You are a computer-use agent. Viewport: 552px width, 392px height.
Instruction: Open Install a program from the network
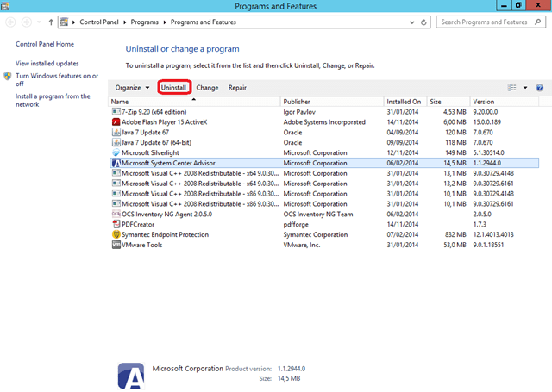53,100
